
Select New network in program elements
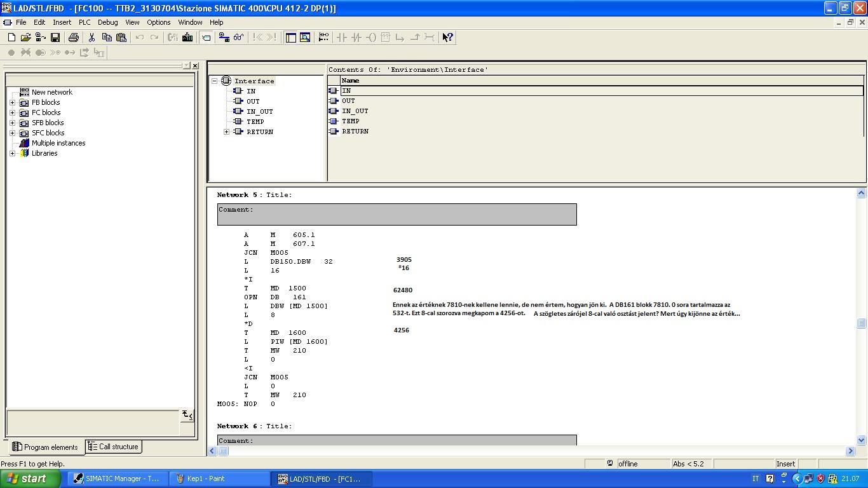click(51, 92)
